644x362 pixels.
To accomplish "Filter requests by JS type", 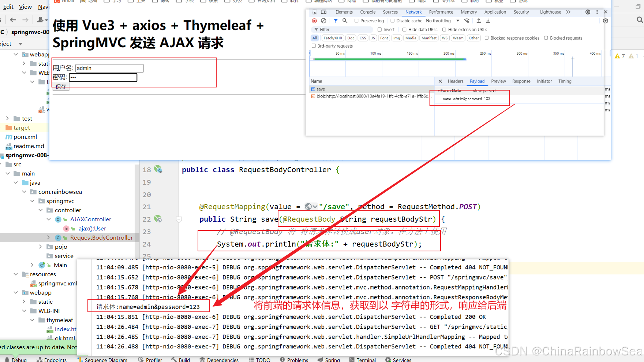I will (x=373, y=38).
